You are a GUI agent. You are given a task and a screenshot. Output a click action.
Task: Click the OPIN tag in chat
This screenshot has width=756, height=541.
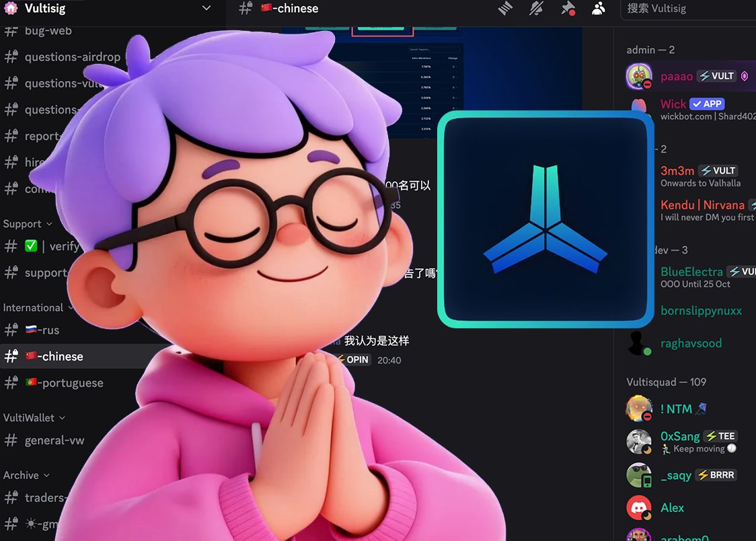353,360
